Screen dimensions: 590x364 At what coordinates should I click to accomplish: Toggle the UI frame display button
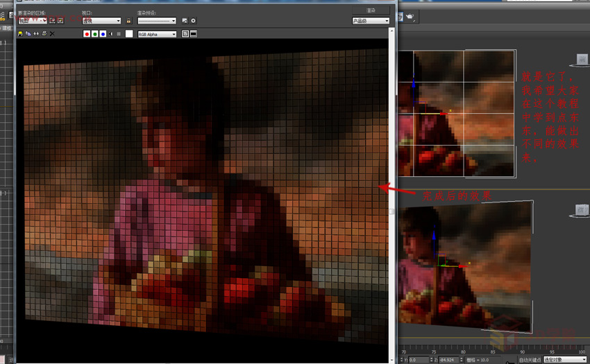(194, 34)
